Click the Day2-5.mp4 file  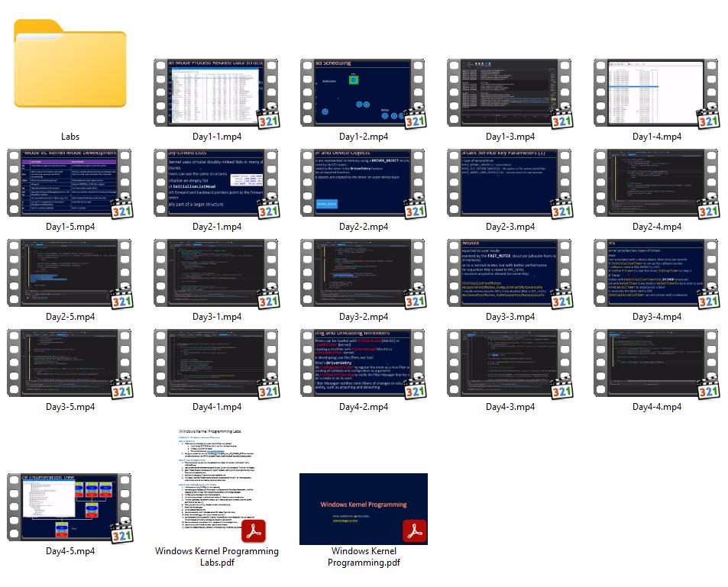(x=70, y=273)
